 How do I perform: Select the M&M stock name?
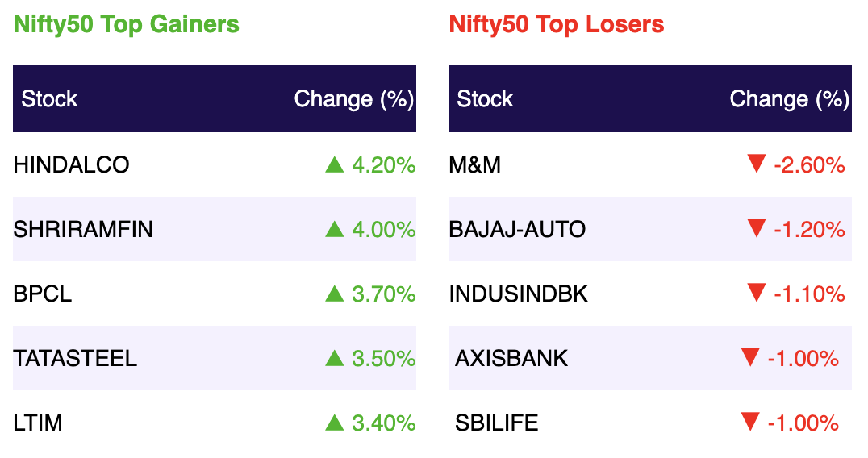[475, 164]
